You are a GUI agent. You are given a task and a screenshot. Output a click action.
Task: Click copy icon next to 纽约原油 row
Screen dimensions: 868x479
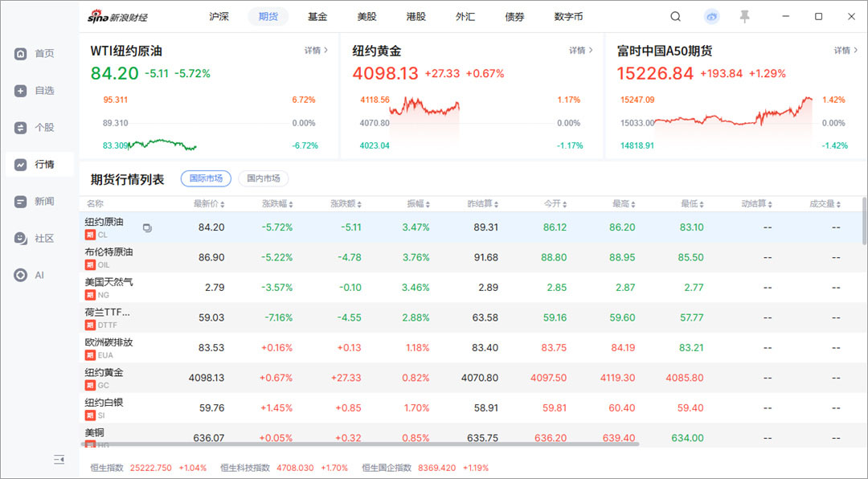147,227
